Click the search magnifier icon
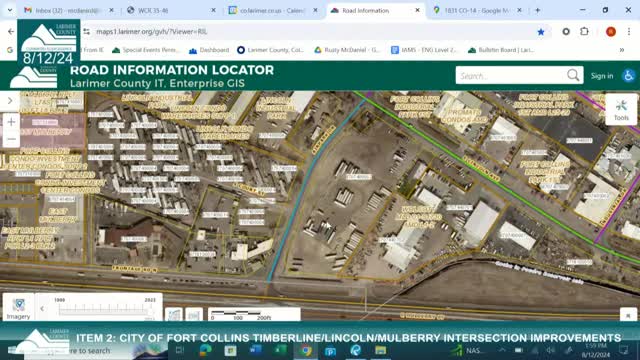 573,76
